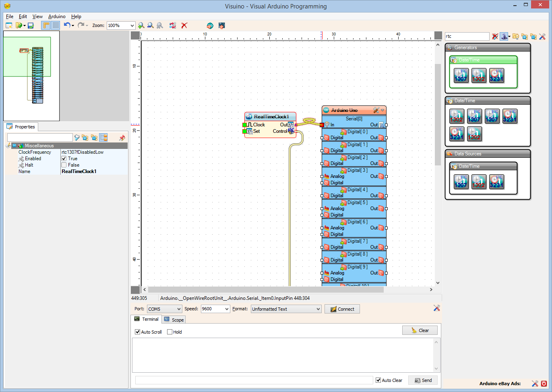552x392 pixels.
Task: Click the red power icon beside eBay Ads
Action: point(544,384)
